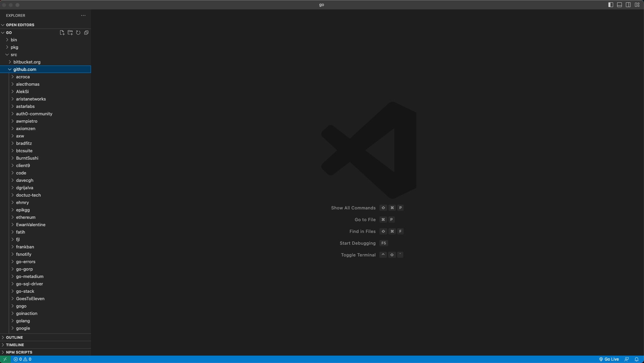The height and width of the screenshot is (363, 644).
Task: Open Explorer views and more actions menu
Action: click(x=83, y=15)
